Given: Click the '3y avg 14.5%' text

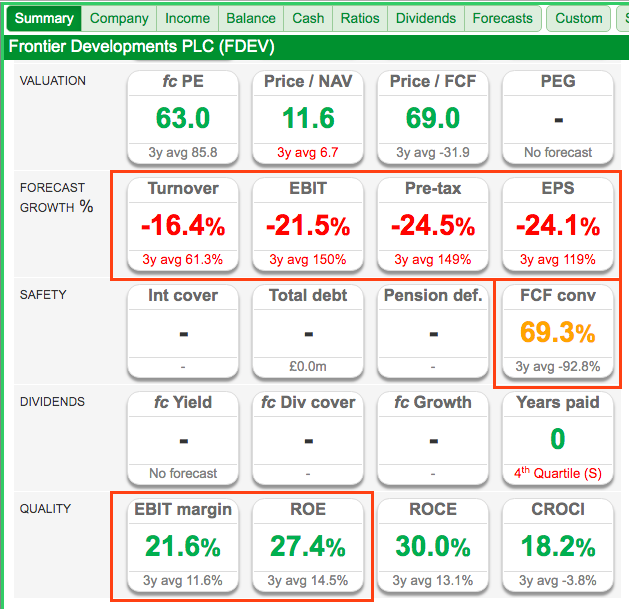Looking at the screenshot, I should pos(308,581).
